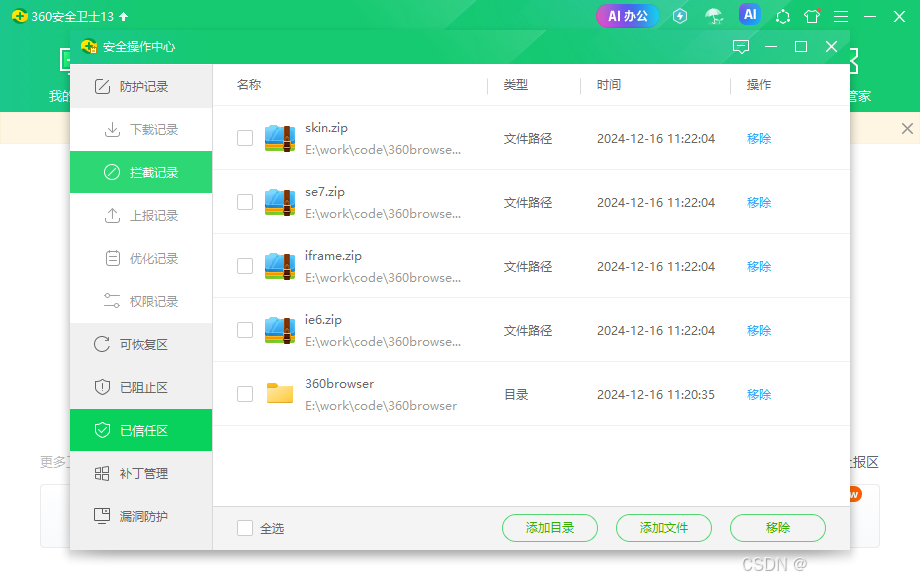Close the yellow notification bar
Screen dimensions: 920x580
point(907,128)
